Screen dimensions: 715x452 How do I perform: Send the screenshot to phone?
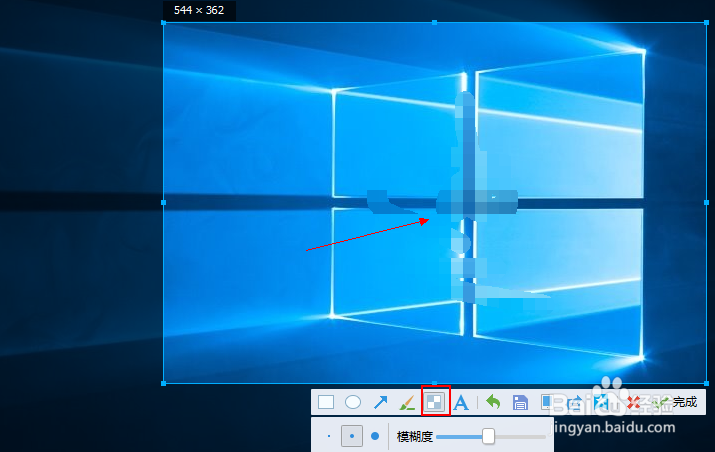(546, 402)
